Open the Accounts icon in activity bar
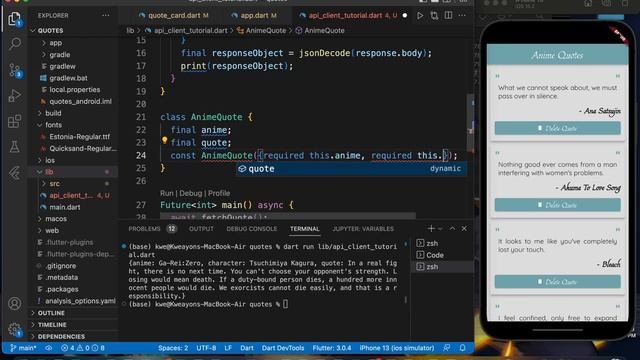Screen dimensions: 640x360 (15, 304)
